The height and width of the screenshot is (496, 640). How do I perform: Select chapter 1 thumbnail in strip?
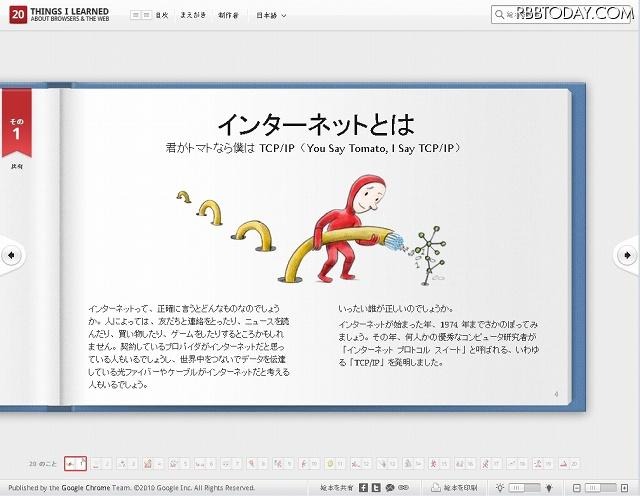pos(75,464)
